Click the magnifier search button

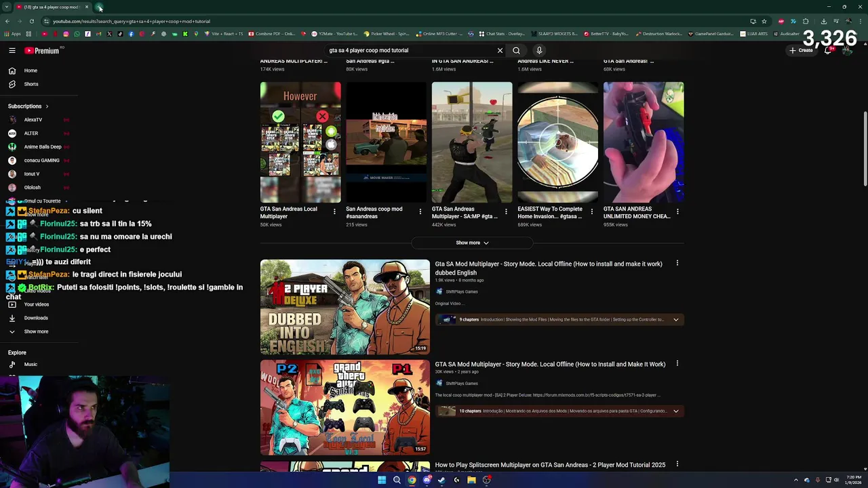click(x=516, y=50)
